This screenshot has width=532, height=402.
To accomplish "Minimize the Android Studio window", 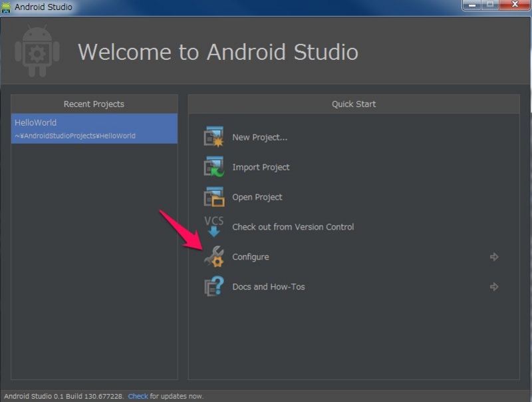I will point(472,5).
